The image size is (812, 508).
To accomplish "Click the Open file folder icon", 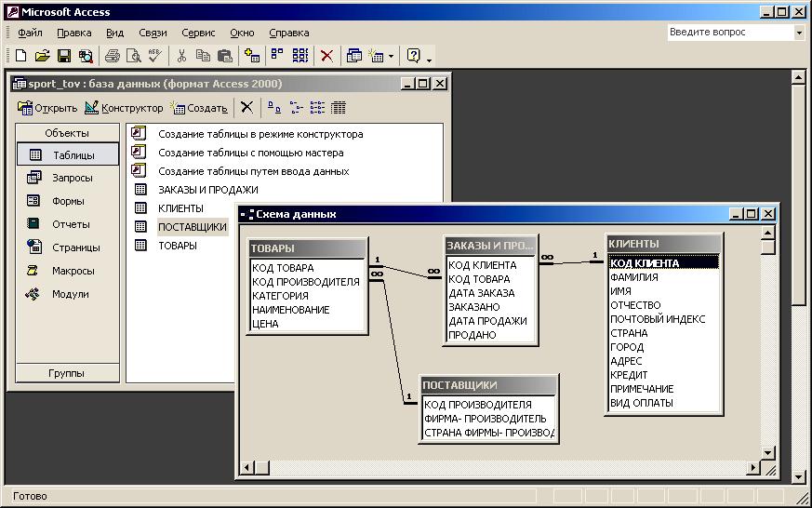I will coord(43,56).
